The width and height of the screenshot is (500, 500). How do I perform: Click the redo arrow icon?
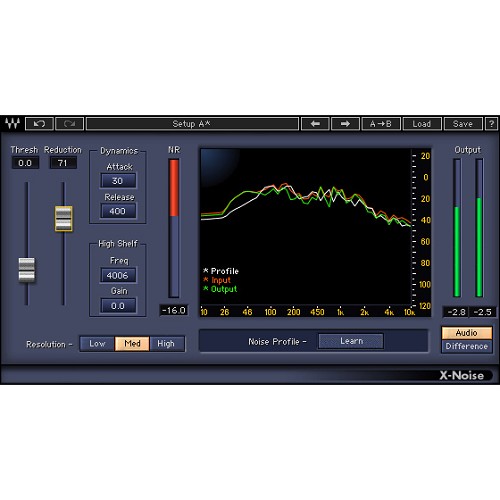tap(69, 124)
